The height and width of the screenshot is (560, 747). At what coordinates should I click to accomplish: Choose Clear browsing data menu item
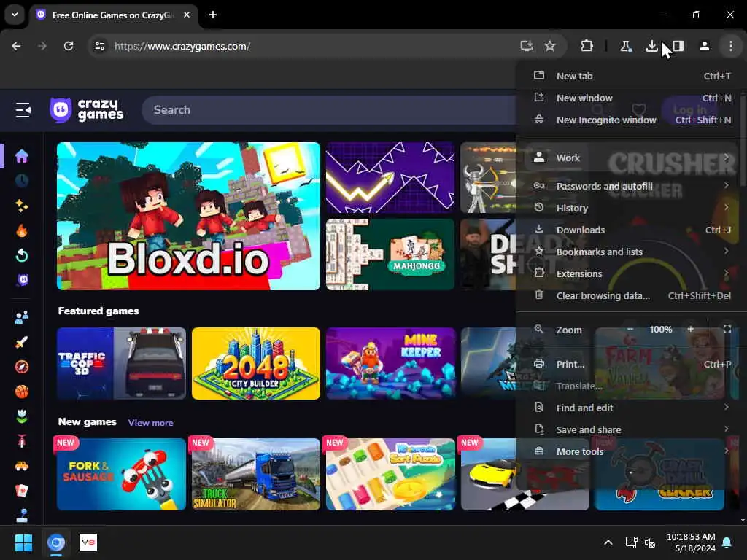pos(632,296)
